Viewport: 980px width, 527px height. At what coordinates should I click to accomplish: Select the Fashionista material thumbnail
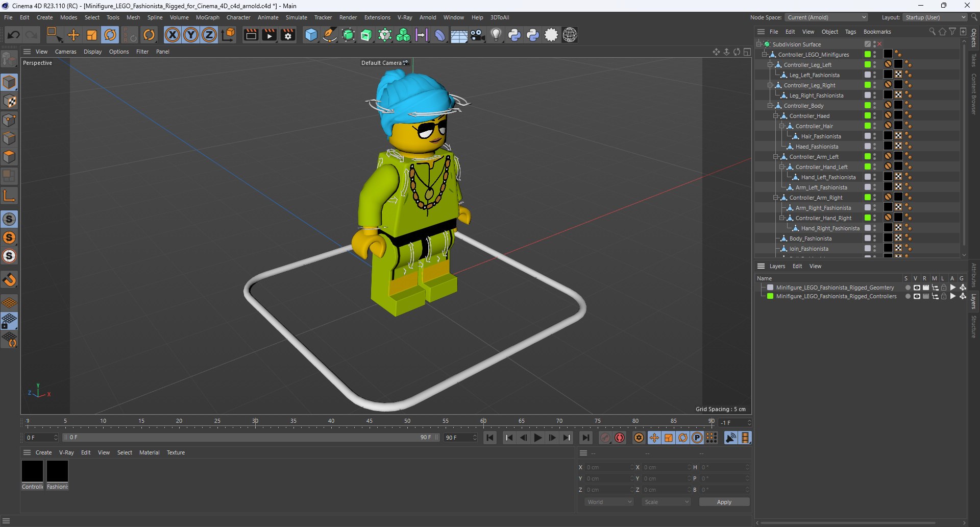pos(57,471)
